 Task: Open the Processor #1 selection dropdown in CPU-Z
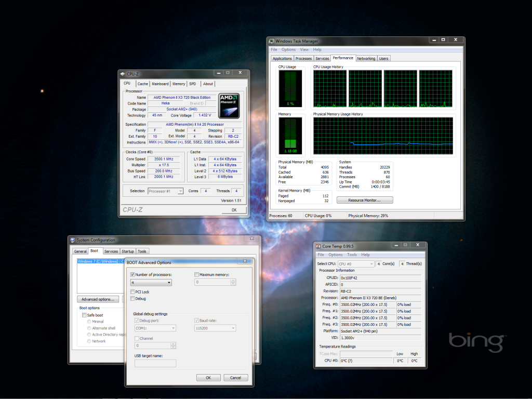(x=166, y=191)
